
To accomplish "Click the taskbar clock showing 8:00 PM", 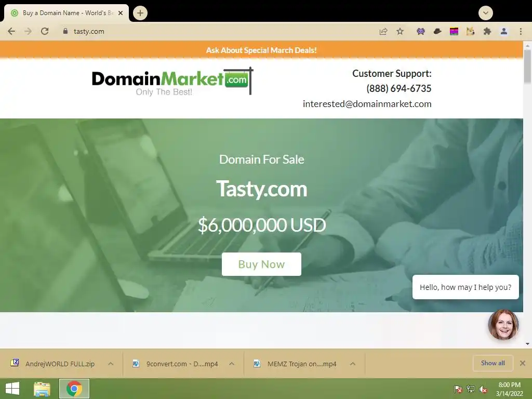I will coord(509,389).
